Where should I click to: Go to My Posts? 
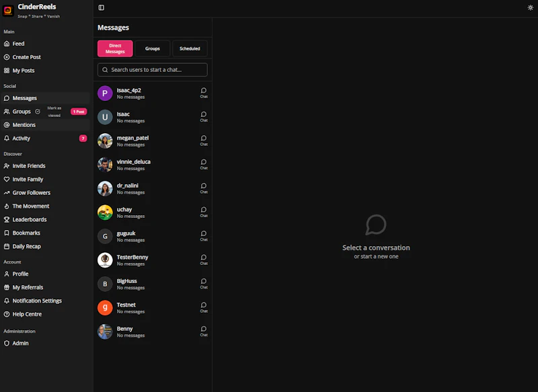(45, 71)
